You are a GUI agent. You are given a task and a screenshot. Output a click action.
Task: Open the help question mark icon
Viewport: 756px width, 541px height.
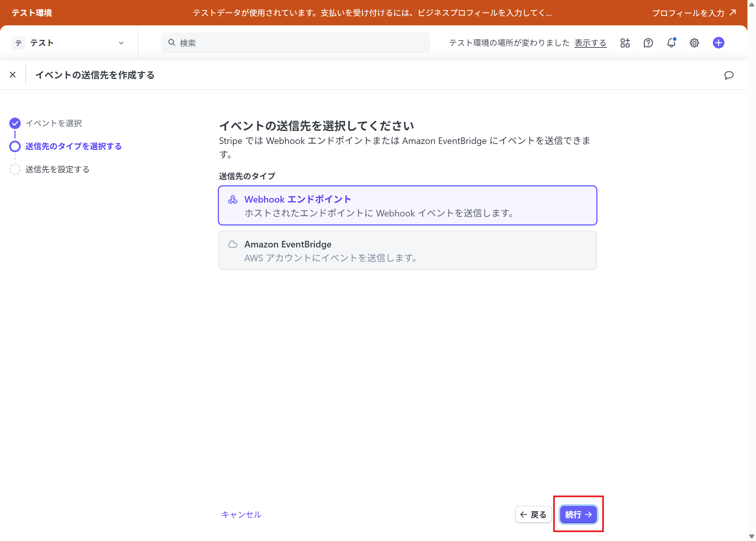(x=648, y=43)
